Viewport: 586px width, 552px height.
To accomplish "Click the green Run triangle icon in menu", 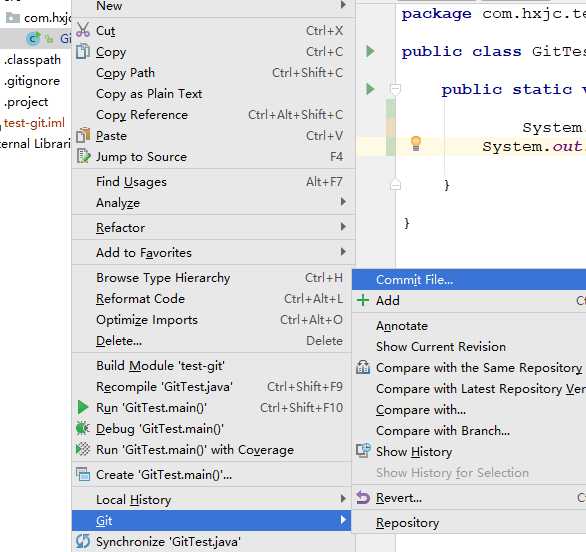I will click(x=83, y=407).
